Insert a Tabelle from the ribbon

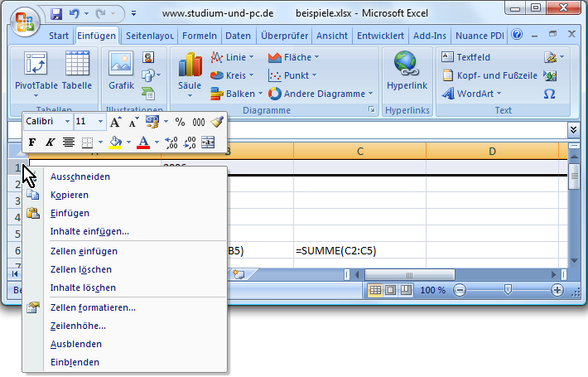point(77,71)
